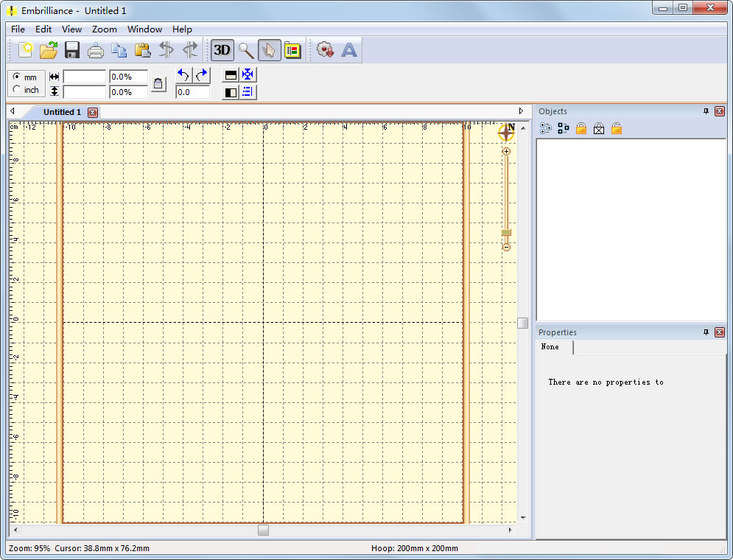Viewport: 733px width, 560px height.
Task: Click the zoom in plus button
Action: coord(506,152)
